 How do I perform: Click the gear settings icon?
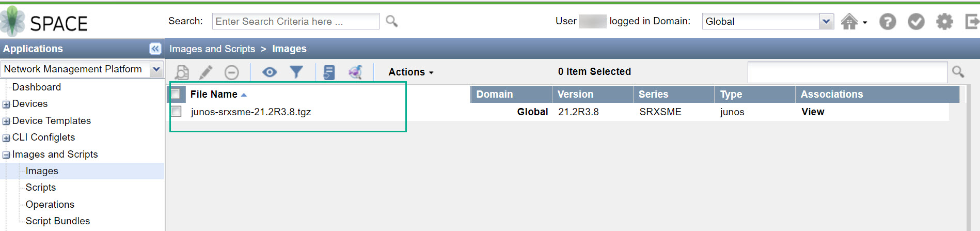click(x=944, y=22)
